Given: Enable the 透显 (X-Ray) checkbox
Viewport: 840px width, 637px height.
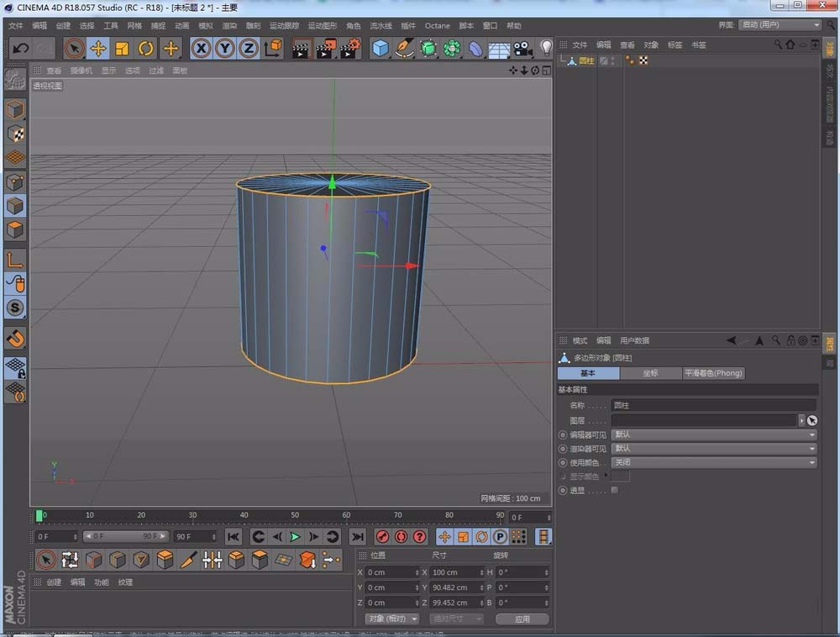Looking at the screenshot, I should [x=615, y=490].
